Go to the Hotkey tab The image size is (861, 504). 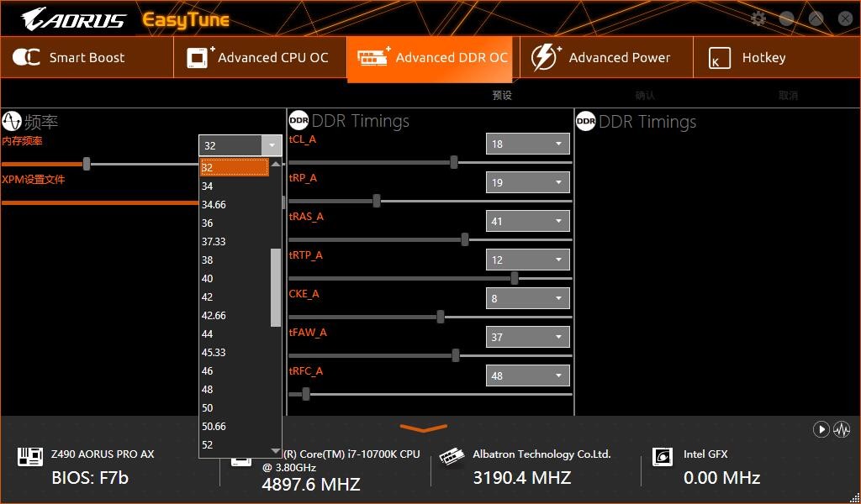(x=776, y=58)
